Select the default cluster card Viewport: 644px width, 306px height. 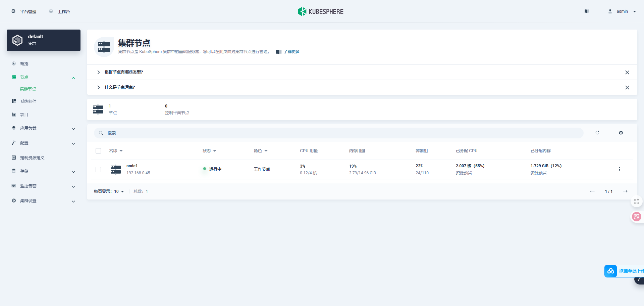click(x=44, y=40)
